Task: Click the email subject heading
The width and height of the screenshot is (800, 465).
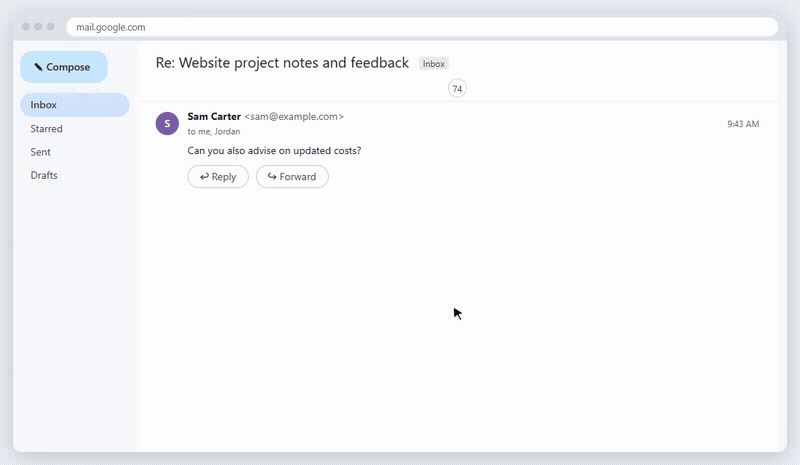Action: click(282, 63)
